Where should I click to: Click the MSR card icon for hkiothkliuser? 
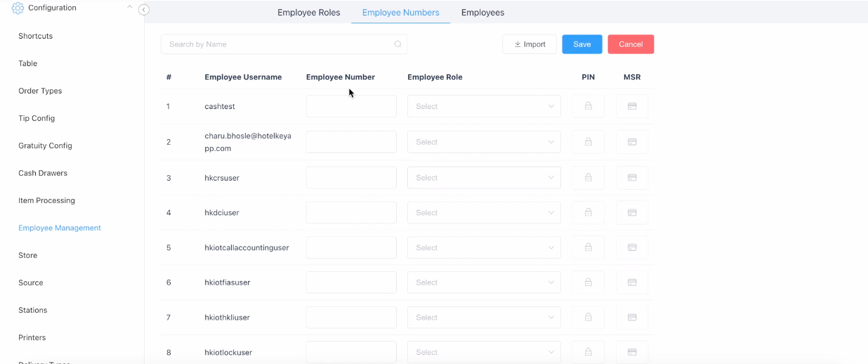point(632,318)
